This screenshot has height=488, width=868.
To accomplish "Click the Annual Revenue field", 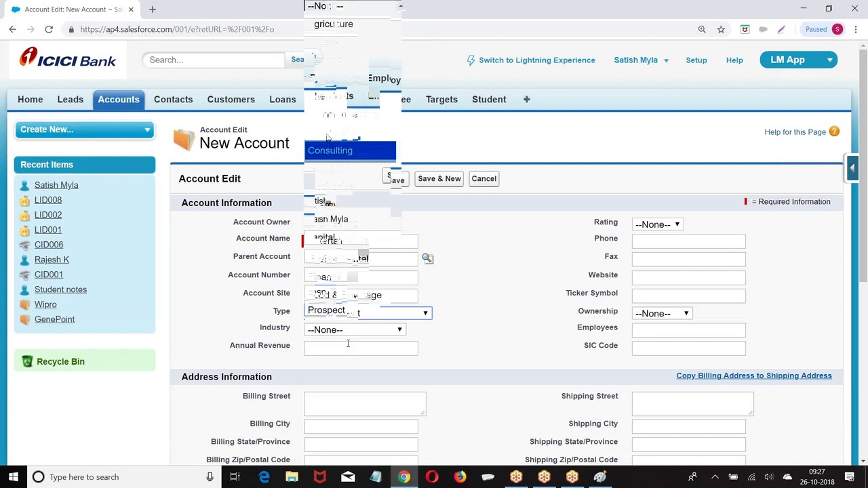I will [x=361, y=348].
